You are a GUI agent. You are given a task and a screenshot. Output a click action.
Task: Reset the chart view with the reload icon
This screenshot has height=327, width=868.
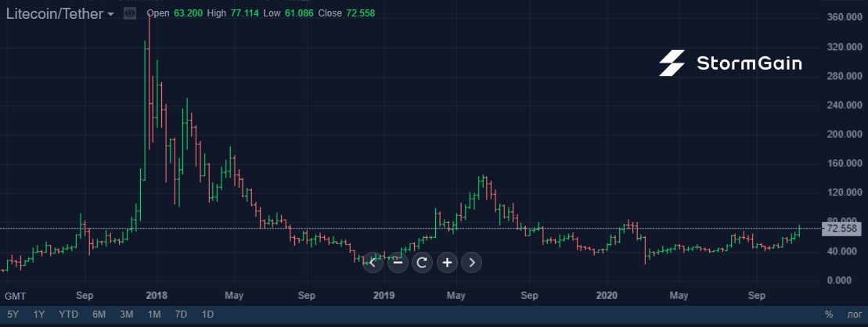(x=422, y=262)
